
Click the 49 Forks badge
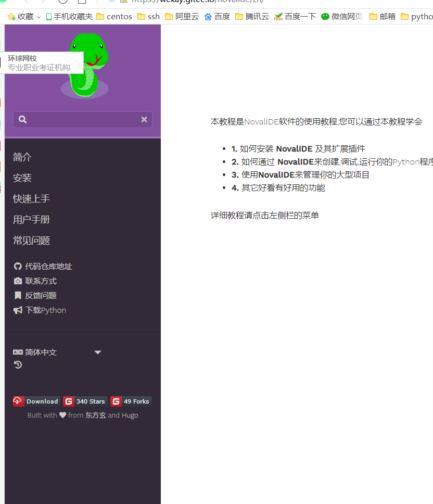point(131,401)
